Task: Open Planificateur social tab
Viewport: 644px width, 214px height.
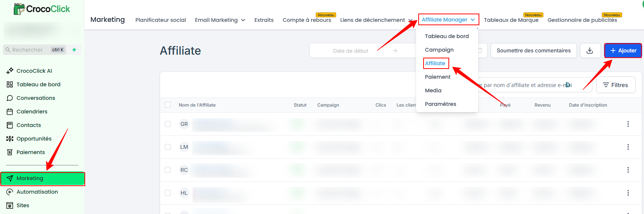Action: (161, 20)
